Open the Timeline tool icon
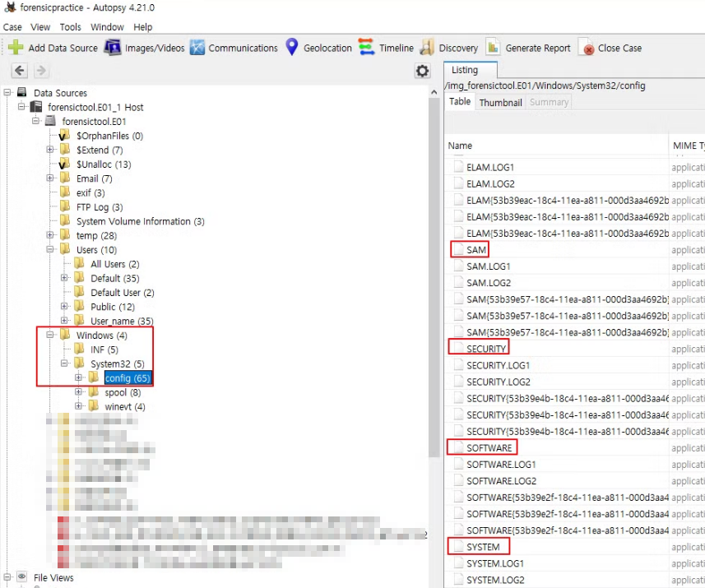The width and height of the screenshot is (705, 588). pos(366,47)
